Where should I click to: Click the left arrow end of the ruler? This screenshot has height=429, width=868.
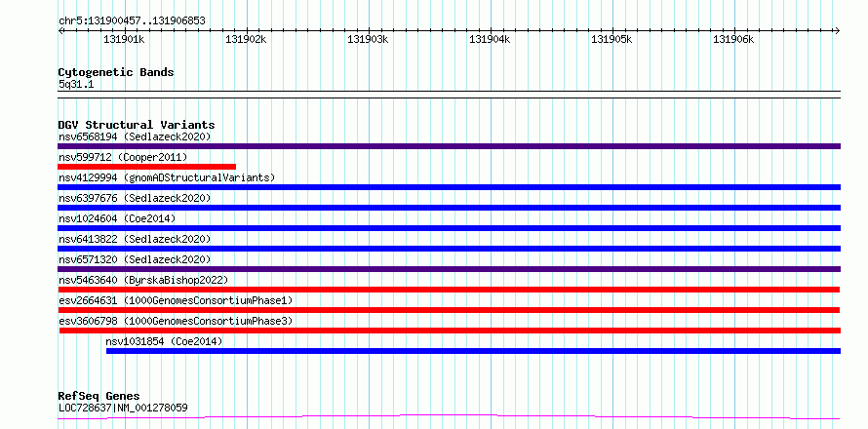pos(60,30)
